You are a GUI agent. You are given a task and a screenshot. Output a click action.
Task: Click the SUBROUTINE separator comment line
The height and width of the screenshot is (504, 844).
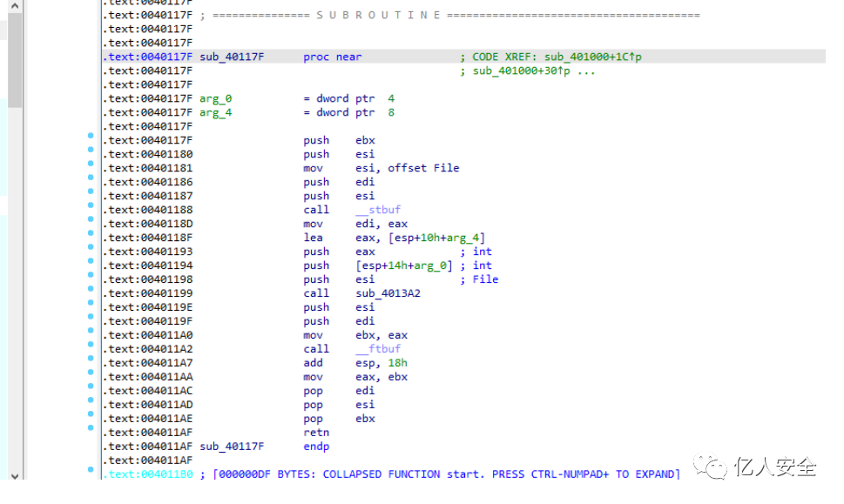(x=450, y=15)
